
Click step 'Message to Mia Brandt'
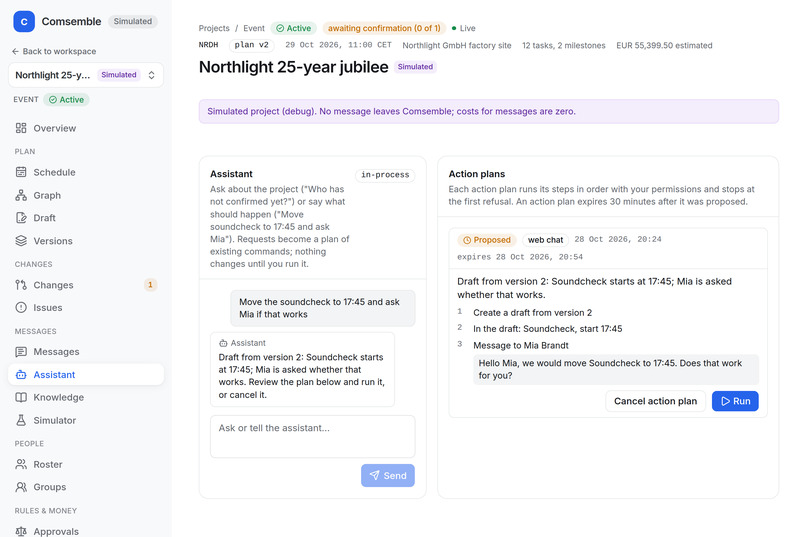(521, 345)
